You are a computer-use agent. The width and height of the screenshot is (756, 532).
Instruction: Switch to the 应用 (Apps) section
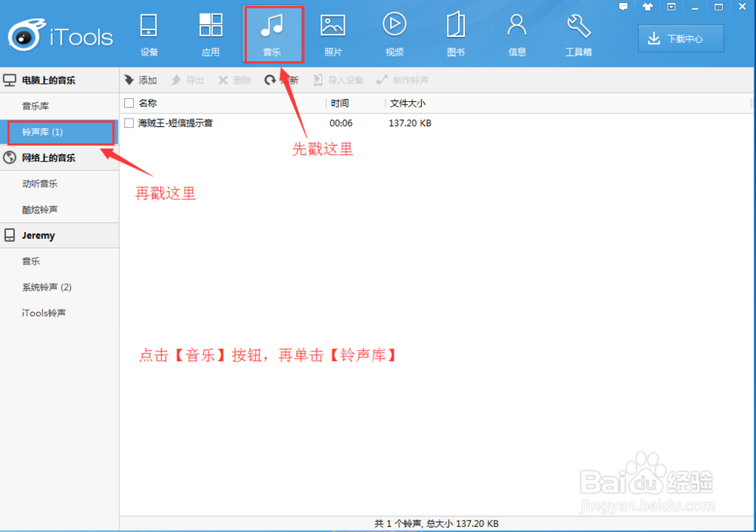coord(210,34)
